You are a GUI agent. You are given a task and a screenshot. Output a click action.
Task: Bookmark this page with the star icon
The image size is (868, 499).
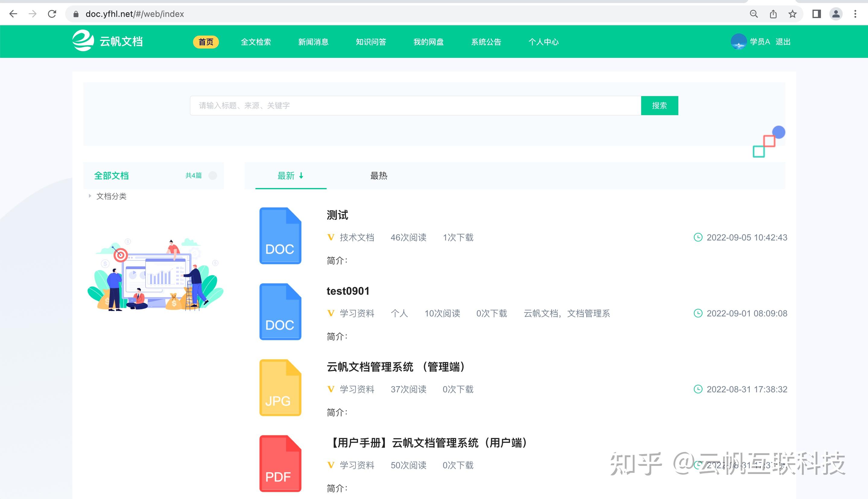pyautogui.click(x=792, y=14)
